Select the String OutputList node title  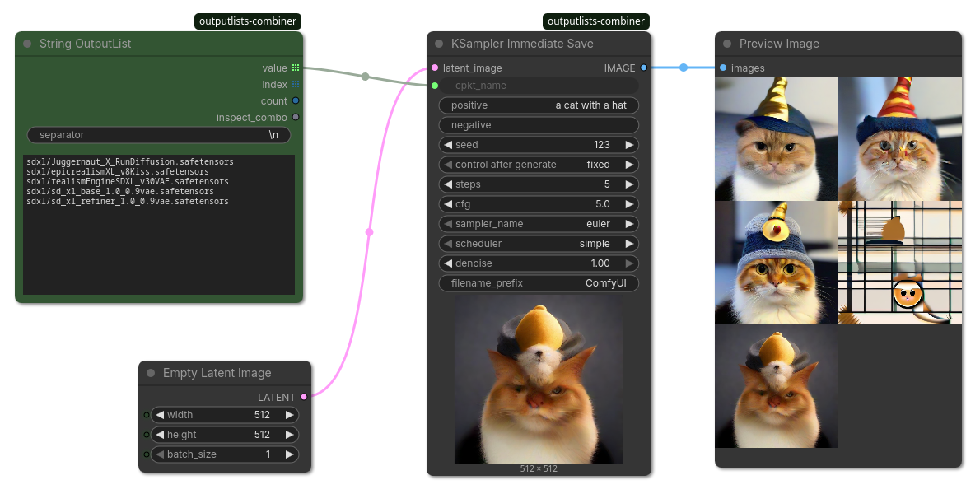coord(85,44)
